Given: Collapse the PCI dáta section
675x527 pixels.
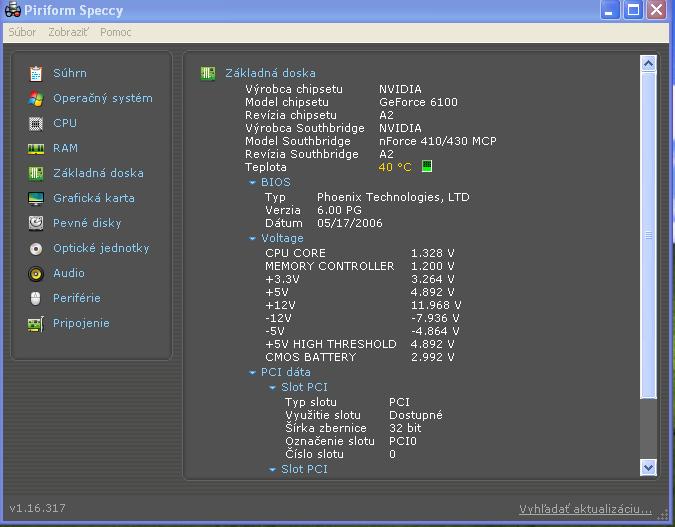Looking at the screenshot, I should pyautogui.click(x=252, y=372).
